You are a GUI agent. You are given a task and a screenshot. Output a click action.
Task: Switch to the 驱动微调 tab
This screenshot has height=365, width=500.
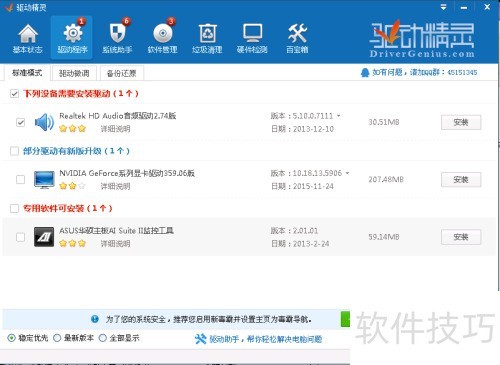(74, 73)
